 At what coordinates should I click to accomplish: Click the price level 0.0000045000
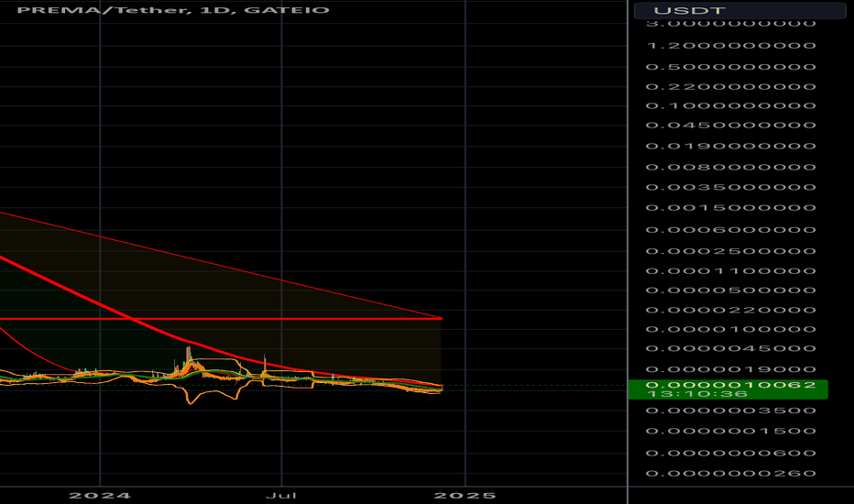pyautogui.click(x=730, y=348)
